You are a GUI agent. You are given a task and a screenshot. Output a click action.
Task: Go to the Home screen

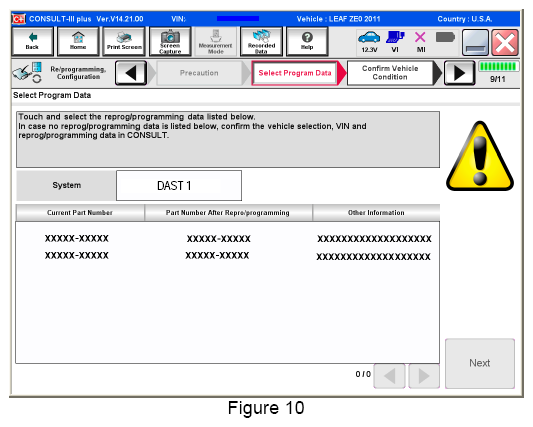coord(78,41)
